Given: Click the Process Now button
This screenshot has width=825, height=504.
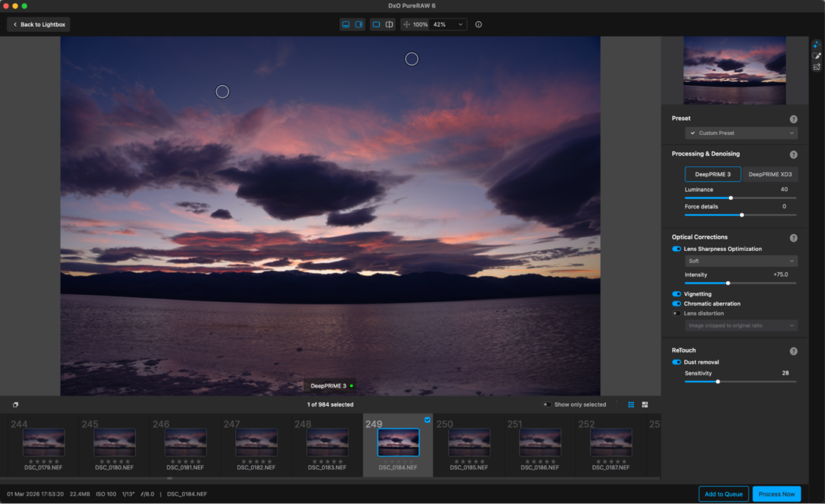Looking at the screenshot, I should pos(777,493).
